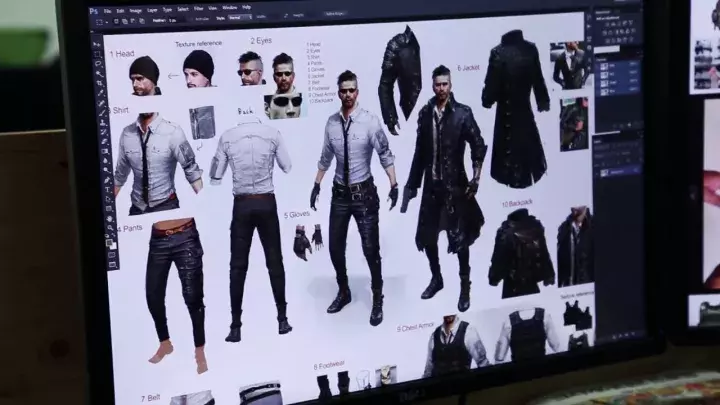Click the Add to Selection option icon
The width and height of the screenshot is (720, 405).
pyautogui.click(x=124, y=21)
